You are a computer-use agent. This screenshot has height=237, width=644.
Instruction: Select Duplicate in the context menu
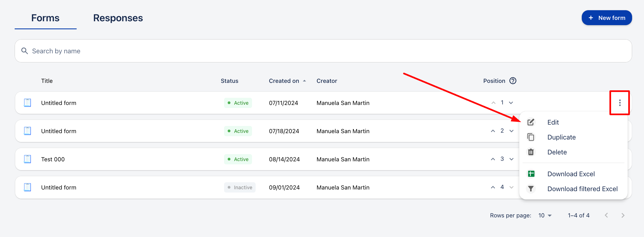coord(561,137)
